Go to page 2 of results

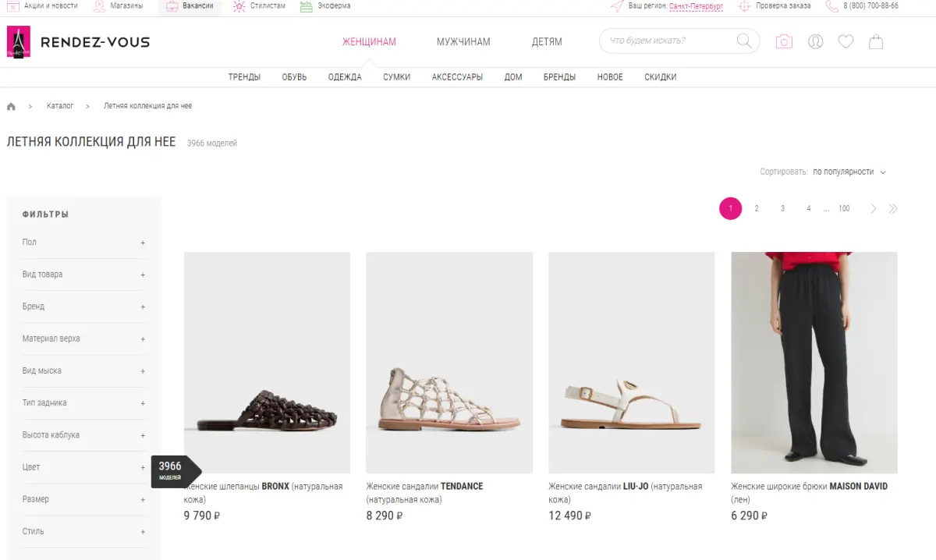(757, 208)
